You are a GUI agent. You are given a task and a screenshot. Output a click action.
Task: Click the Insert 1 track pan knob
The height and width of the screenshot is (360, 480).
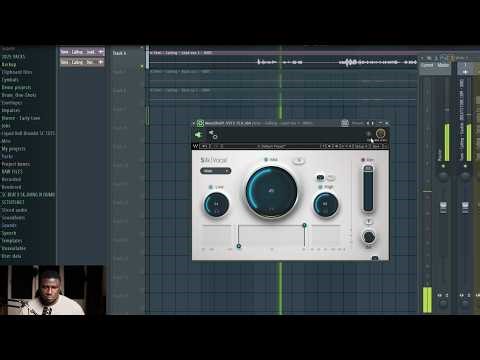click(465, 176)
